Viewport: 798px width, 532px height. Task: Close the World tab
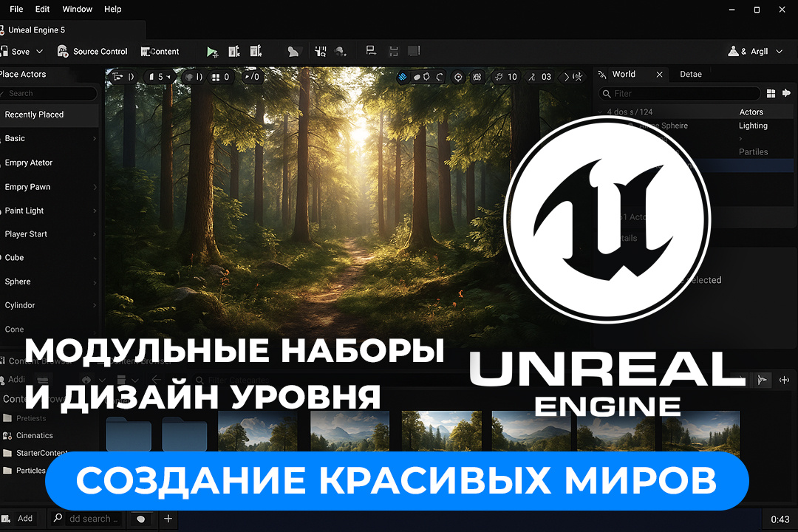660,75
